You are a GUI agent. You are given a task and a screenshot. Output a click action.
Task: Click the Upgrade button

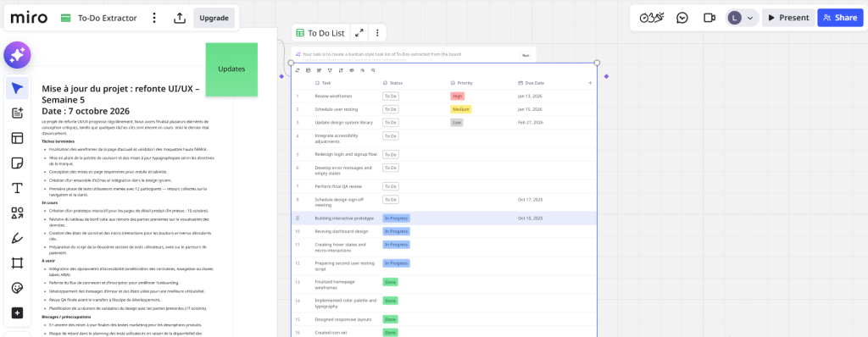click(214, 19)
